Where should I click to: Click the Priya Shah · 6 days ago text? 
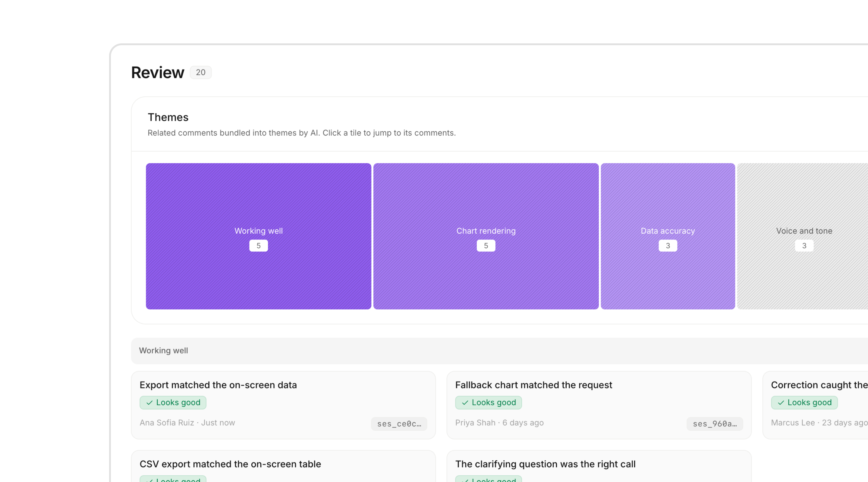coord(499,423)
